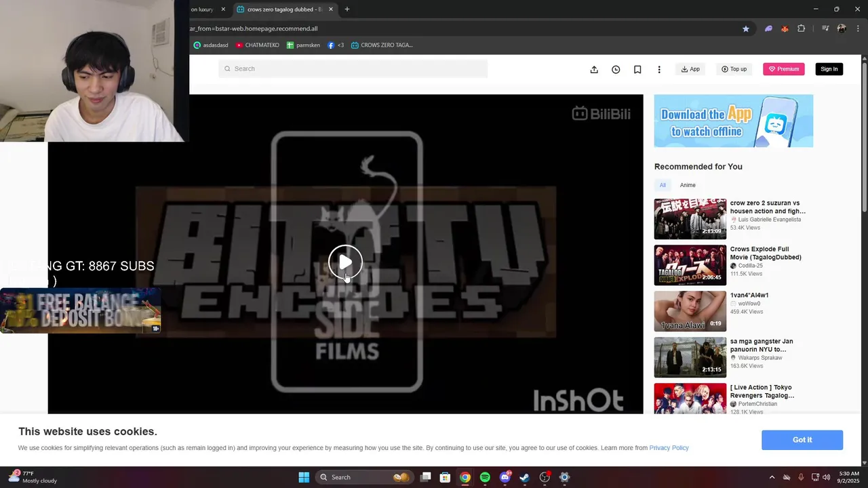Click the purple extension icon in toolbar
This screenshot has width=868, height=488.
(768, 28)
